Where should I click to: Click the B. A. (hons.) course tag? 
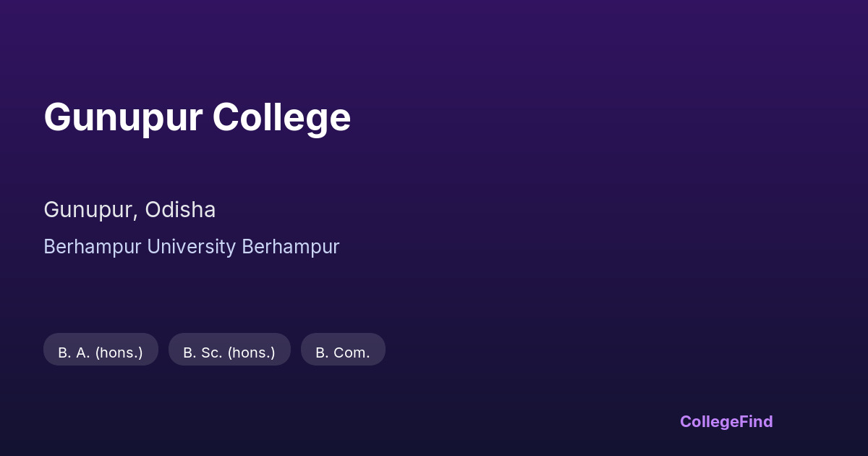tap(101, 352)
